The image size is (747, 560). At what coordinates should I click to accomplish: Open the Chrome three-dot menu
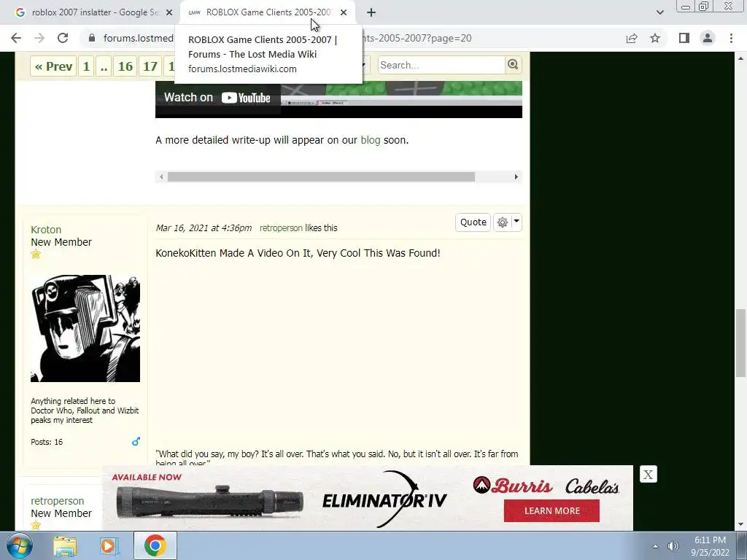pos(731,38)
